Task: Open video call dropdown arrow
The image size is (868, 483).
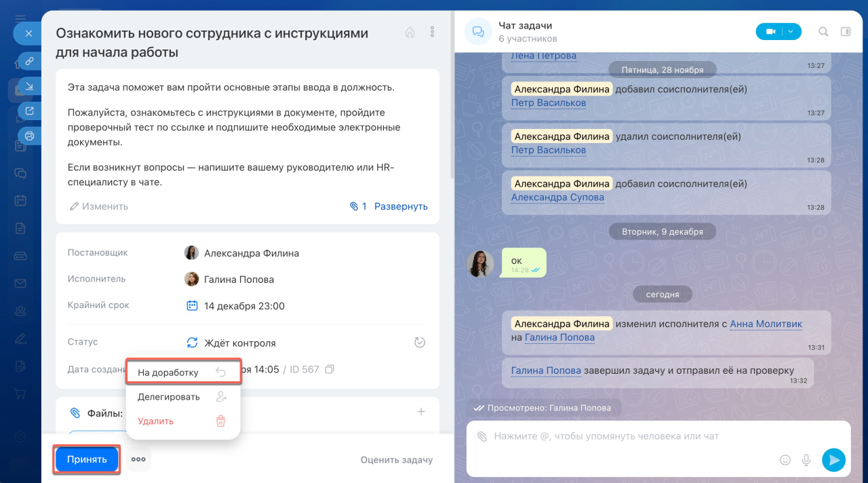Action: tap(791, 32)
